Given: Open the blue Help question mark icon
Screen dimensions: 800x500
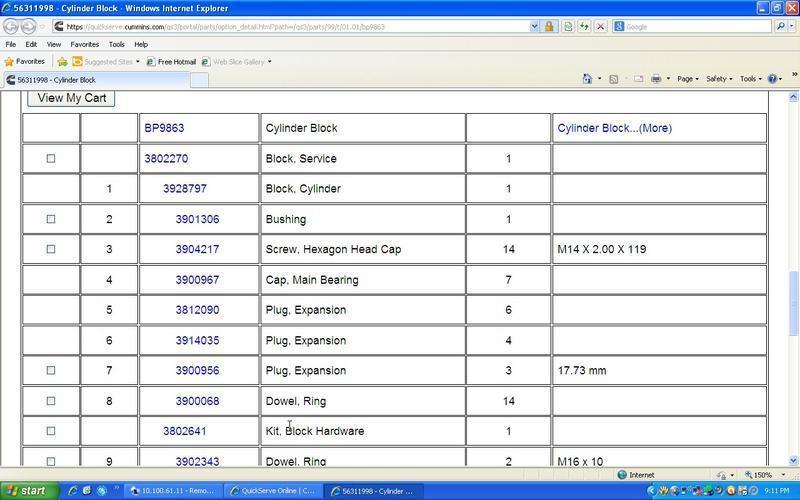Looking at the screenshot, I should 772,79.
